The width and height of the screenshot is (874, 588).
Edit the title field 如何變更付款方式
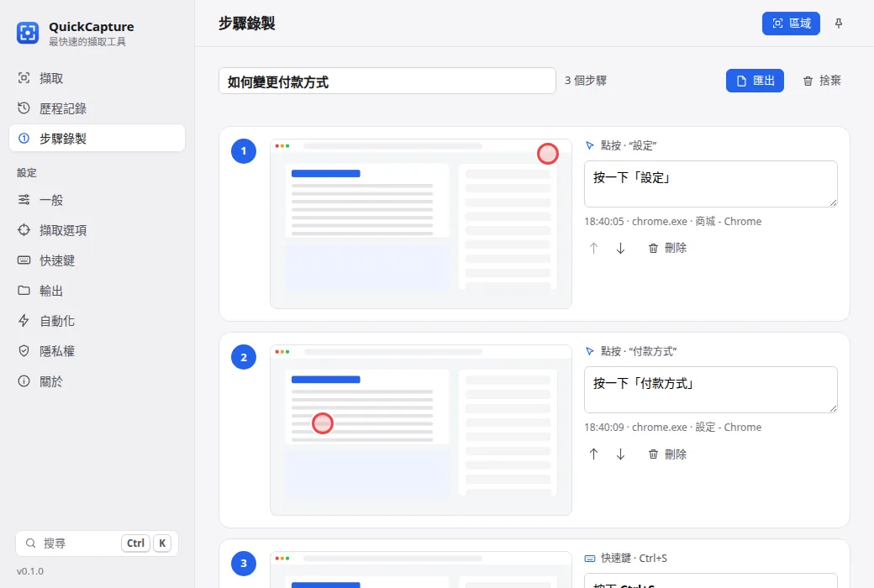pos(387,81)
